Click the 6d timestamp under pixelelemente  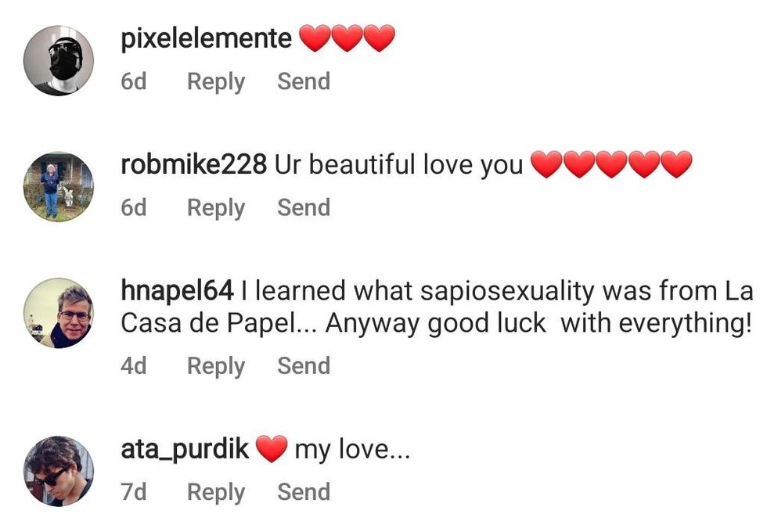point(134,81)
